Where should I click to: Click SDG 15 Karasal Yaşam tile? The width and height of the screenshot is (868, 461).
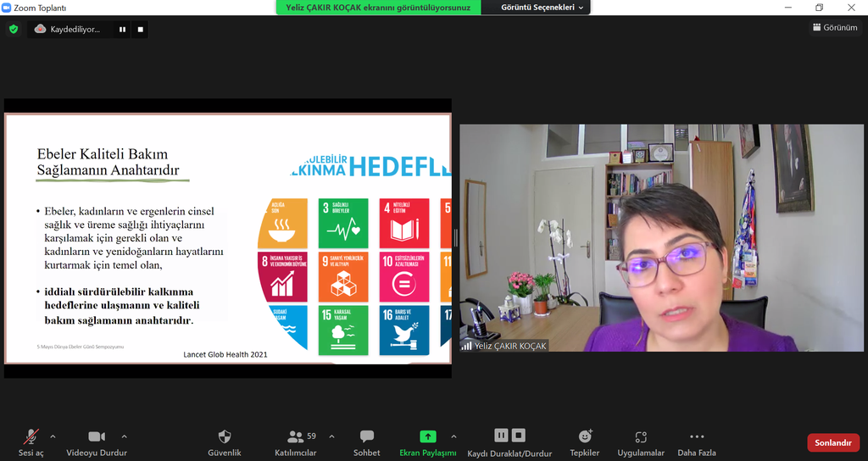343,330
